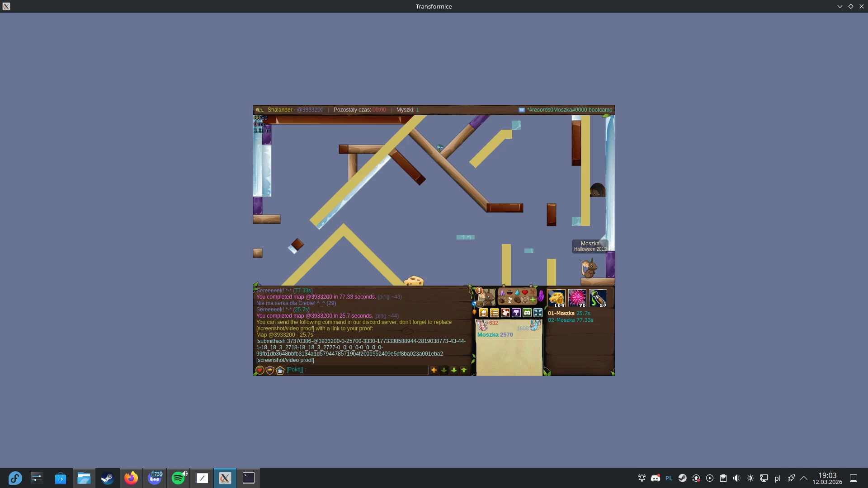Click the bright green down arrow button

point(454,370)
